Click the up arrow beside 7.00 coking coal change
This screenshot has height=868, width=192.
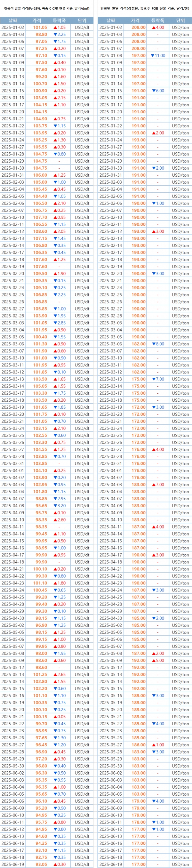pyautogui.click(x=154, y=485)
